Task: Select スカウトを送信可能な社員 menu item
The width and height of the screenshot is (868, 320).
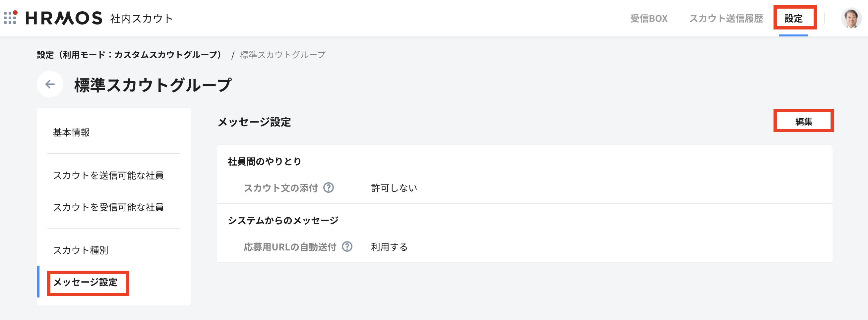Action: [x=108, y=175]
